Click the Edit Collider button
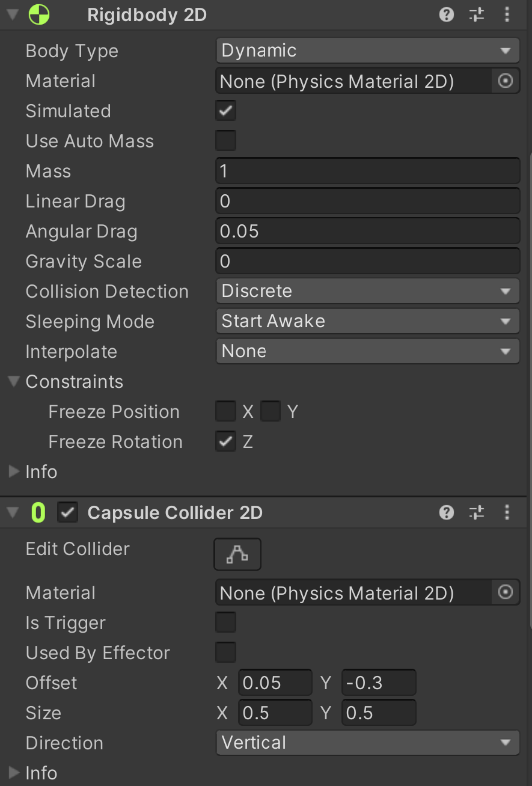Viewport: 532px width, 786px height. (x=237, y=554)
